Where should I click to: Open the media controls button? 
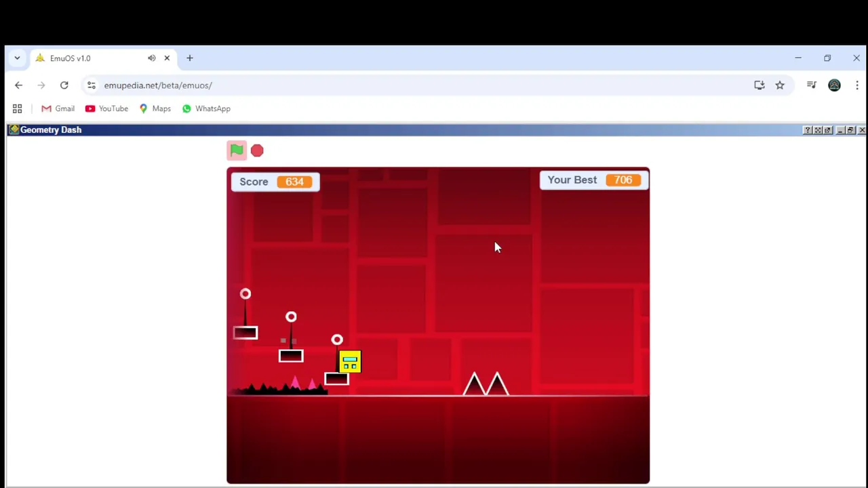[811, 85]
